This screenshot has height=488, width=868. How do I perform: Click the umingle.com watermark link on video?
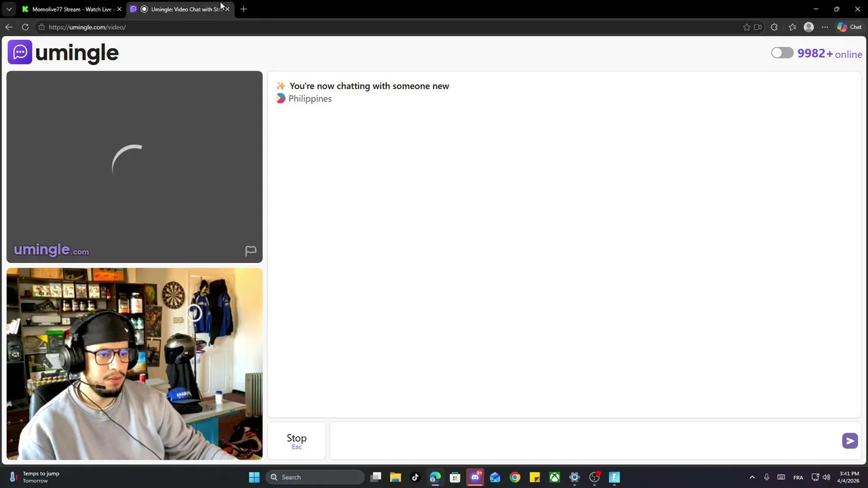(52, 250)
